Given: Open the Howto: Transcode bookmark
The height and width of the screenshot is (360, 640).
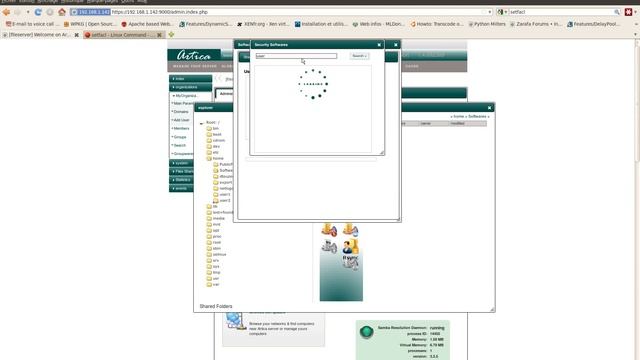Looking at the screenshot, I should 437,24.
